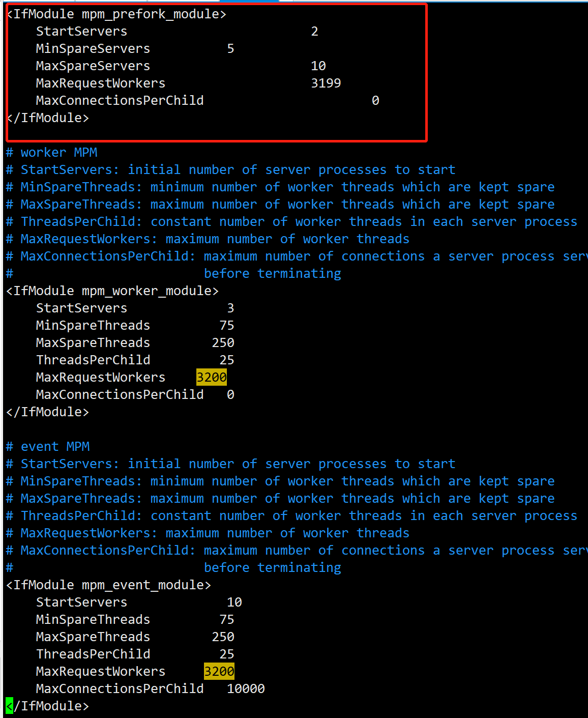Click prefork MinSpareServers value 5

click(230, 49)
